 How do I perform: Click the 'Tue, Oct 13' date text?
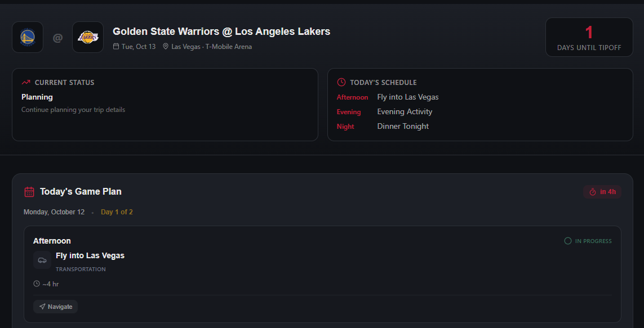[139, 46]
